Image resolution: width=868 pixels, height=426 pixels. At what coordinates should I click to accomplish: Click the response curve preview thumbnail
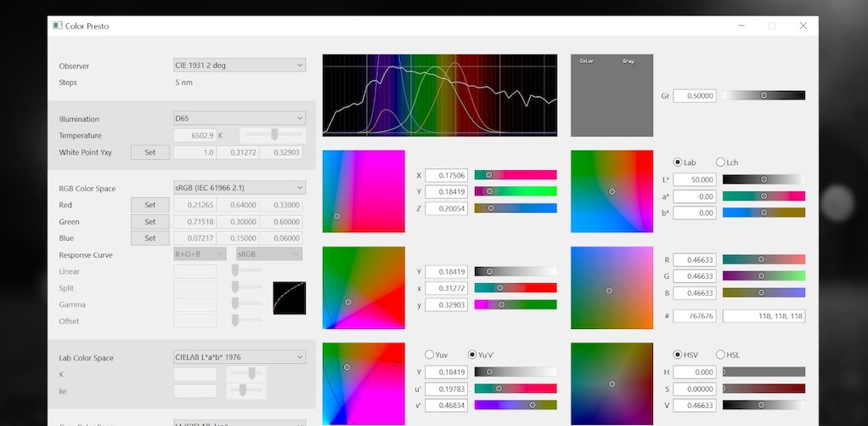pyautogui.click(x=289, y=298)
